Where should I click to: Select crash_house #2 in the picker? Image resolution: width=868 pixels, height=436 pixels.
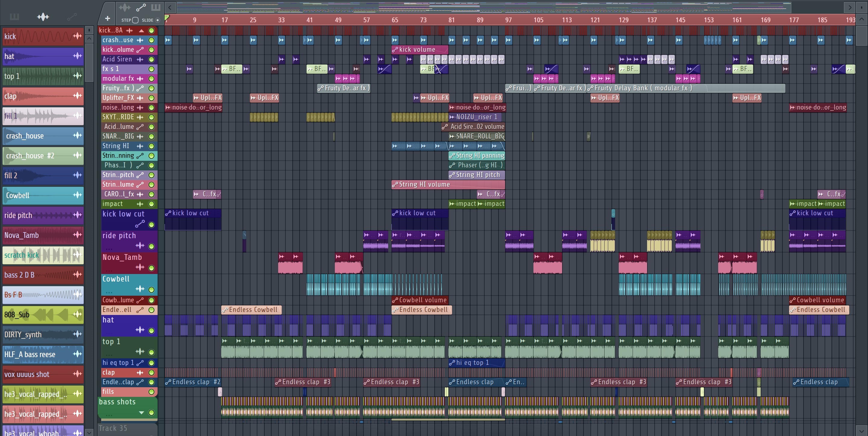pos(43,156)
